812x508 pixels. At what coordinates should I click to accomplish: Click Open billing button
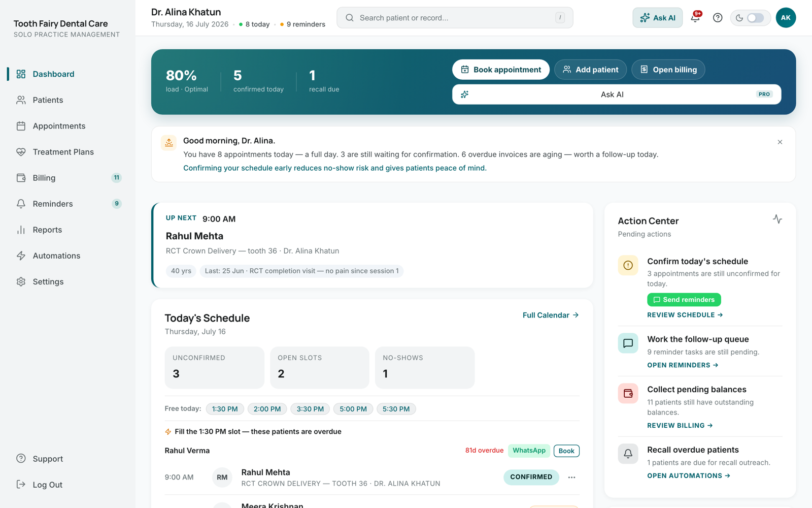(x=668, y=70)
